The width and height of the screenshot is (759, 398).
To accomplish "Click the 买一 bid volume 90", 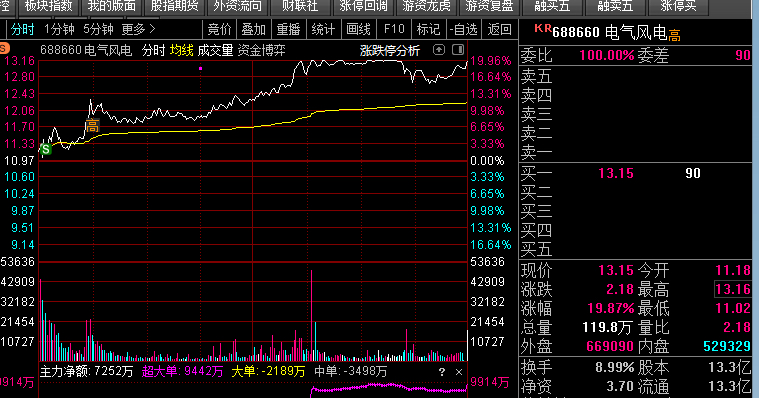I will pos(693,173).
